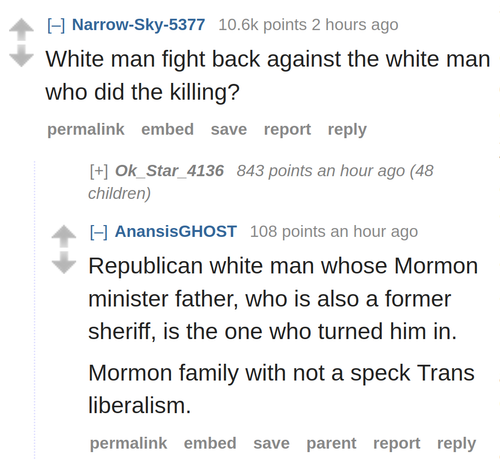Click embed under AnansisGHOST's comment
Viewport: 500px width, 460px height.
click(210, 443)
